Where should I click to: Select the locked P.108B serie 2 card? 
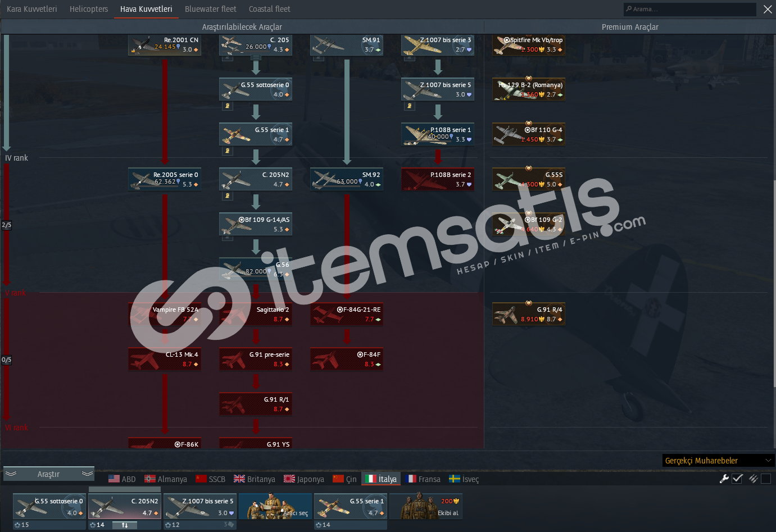[x=438, y=180]
